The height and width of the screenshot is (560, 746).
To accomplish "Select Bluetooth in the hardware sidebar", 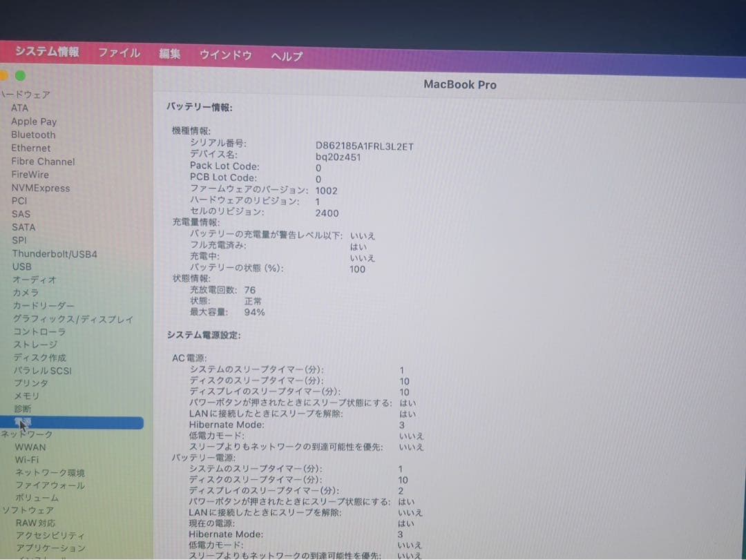I will click(32, 134).
